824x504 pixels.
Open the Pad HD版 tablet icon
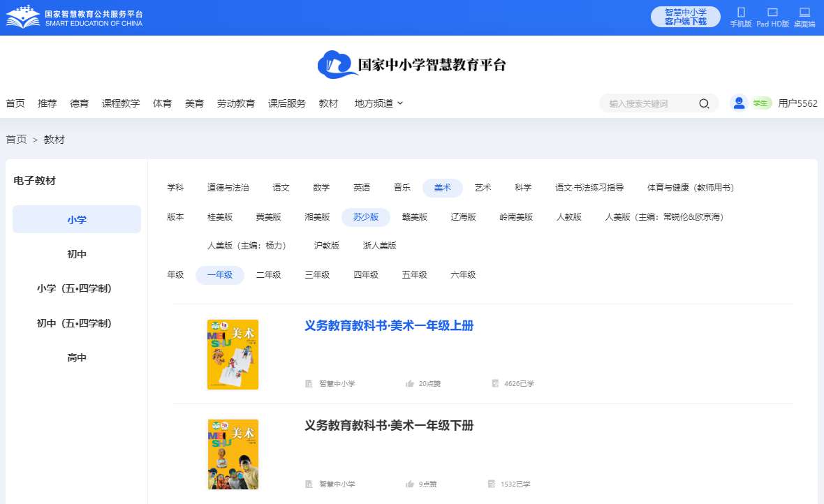772,13
